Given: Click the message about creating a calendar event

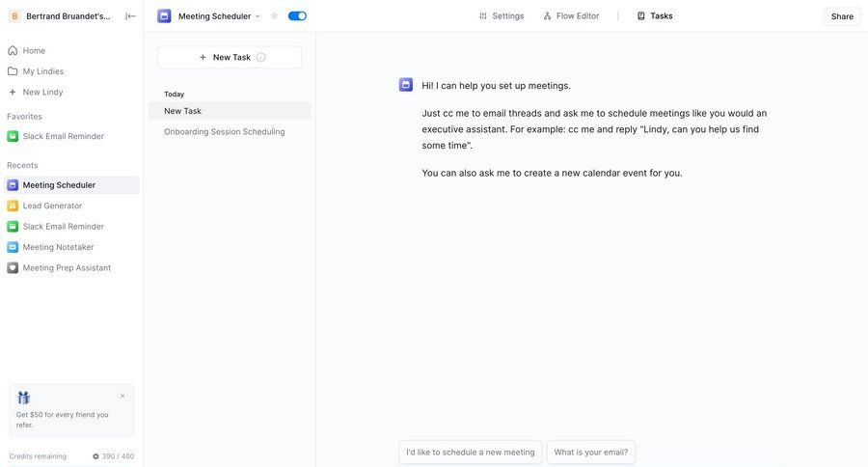Looking at the screenshot, I should coord(552,173).
